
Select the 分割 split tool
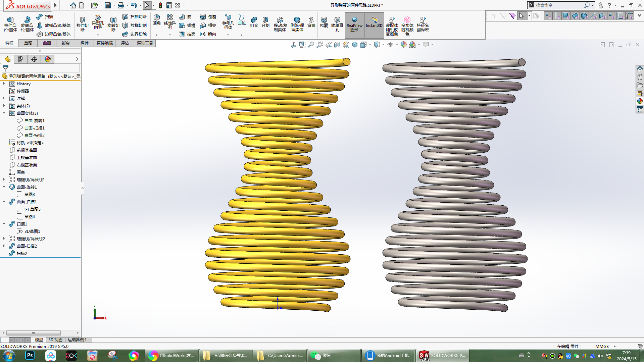[x=265, y=22]
